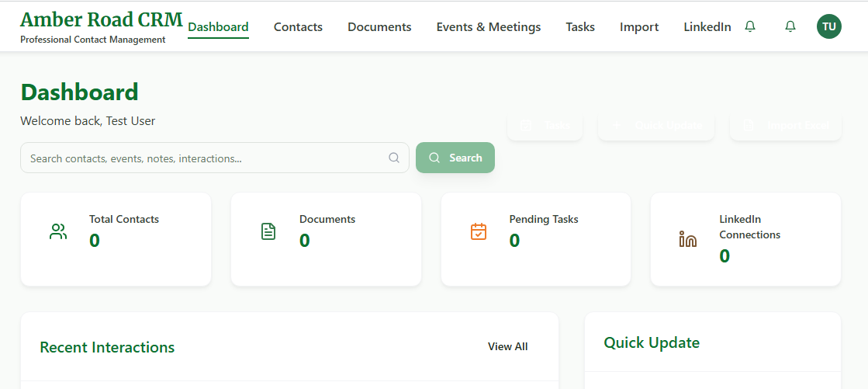This screenshot has height=389, width=868.
Task: Open the LinkedIn Connections stat card
Action: (x=745, y=239)
